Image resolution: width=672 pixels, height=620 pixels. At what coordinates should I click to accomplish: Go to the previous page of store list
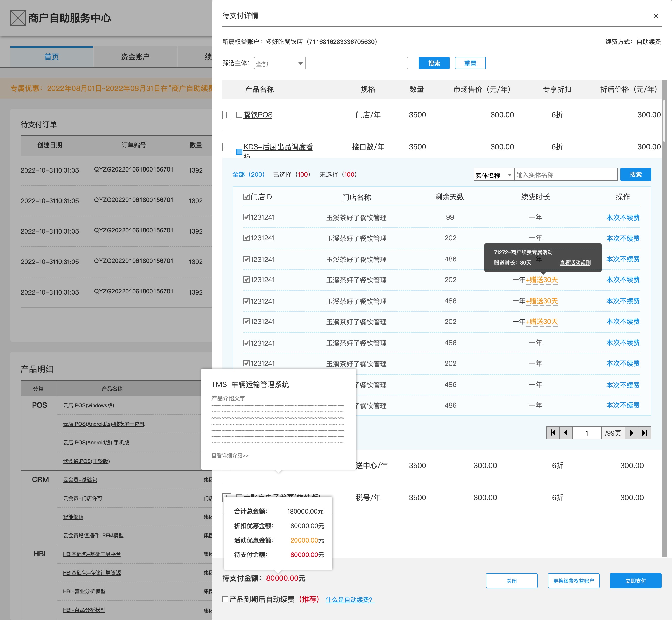[x=566, y=433]
